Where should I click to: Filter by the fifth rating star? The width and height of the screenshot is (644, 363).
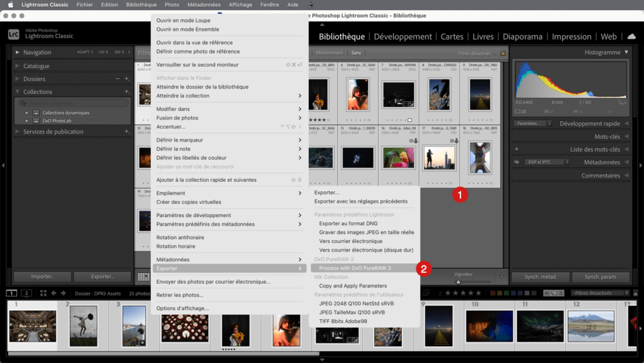tap(478, 293)
